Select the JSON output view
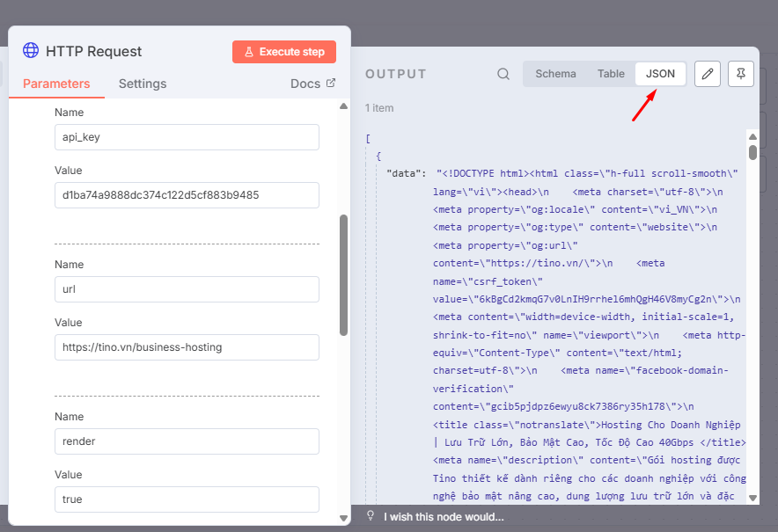 tap(660, 74)
